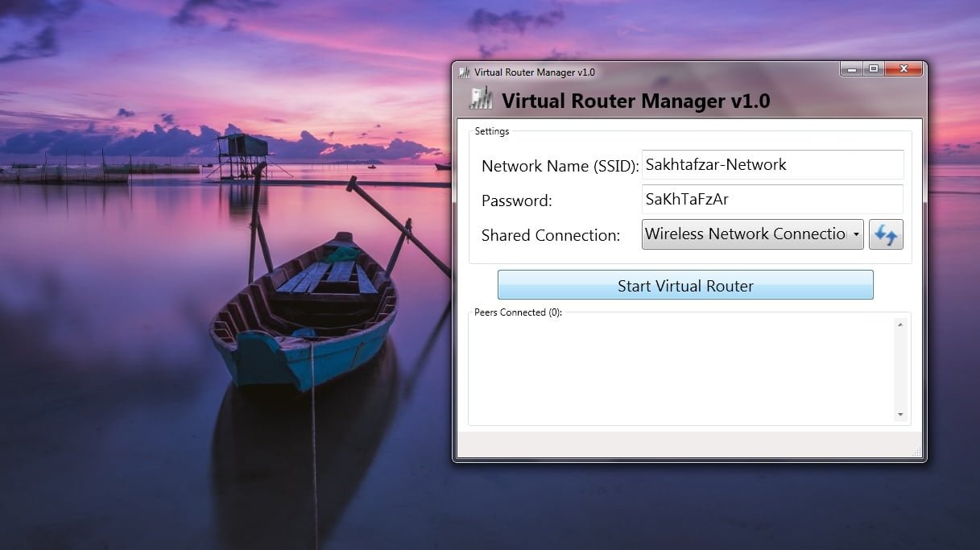Click the Network Name (SSID) label
Viewport: 980px width, 550px height.
[560, 166]
